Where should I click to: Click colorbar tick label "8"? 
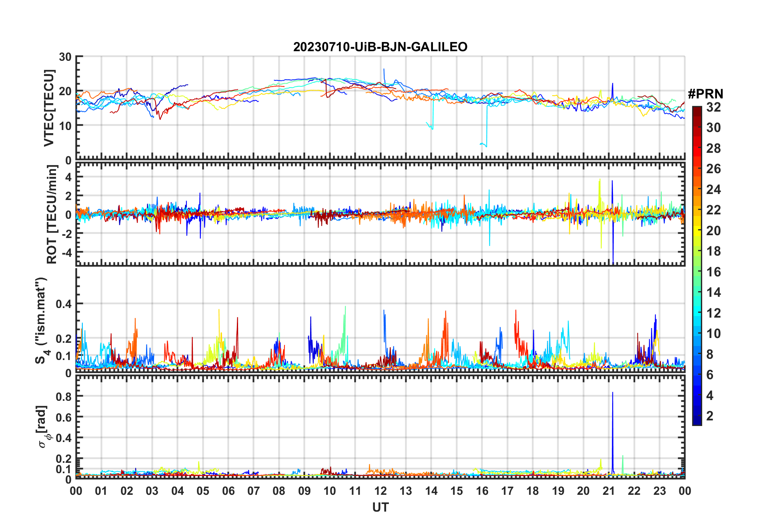(x=710, y=354)
